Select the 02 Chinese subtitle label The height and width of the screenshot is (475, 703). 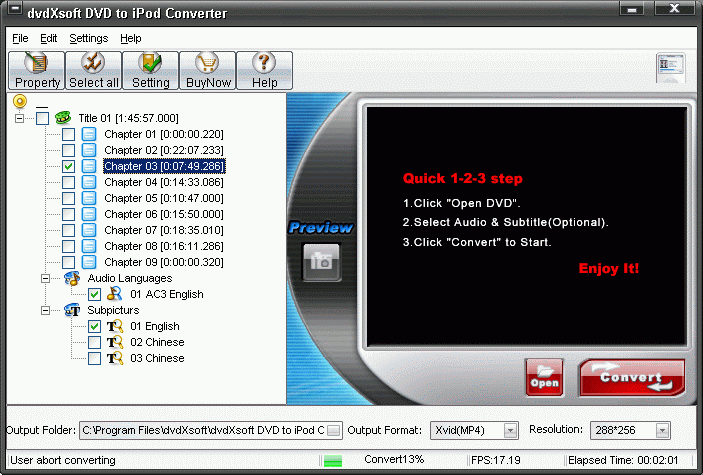(x=157, y=342)
